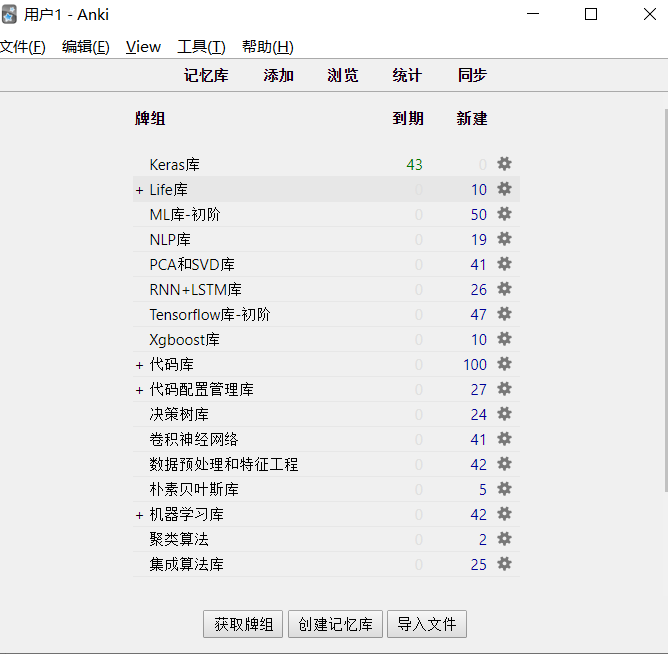The width and height of the screenshot is (668, 654).
Task: Open the 工具(T) menu
Action: click(201, 47)
